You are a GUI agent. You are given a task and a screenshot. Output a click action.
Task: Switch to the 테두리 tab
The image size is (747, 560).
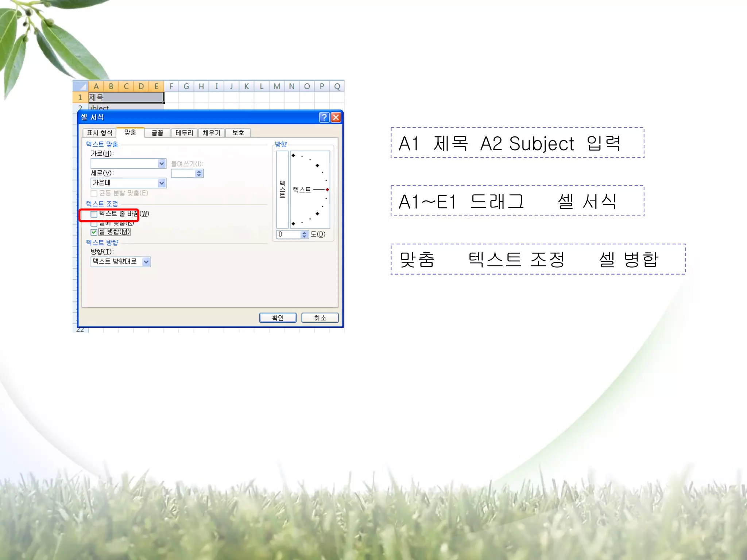click(x=184, y=133)
